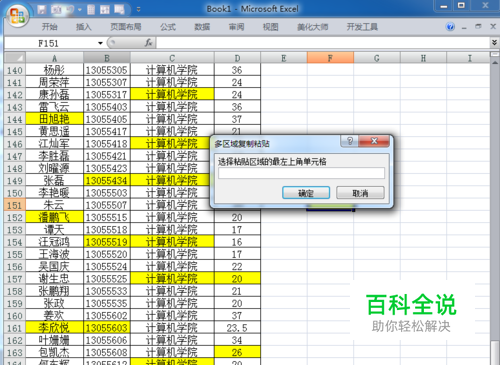
Task: Click yellow cell with 20 in row 157
Action: click(x=237, y=279)
